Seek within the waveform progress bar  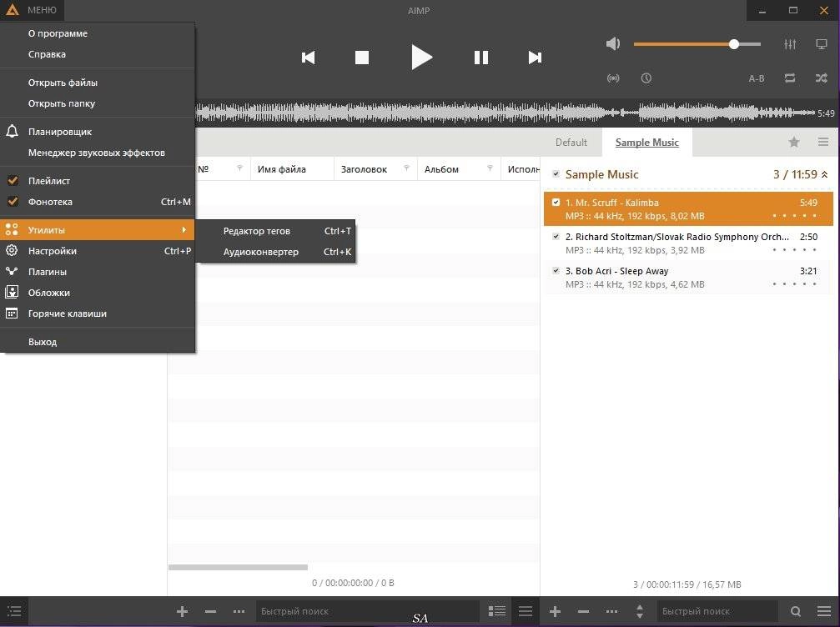pos(506,113)
